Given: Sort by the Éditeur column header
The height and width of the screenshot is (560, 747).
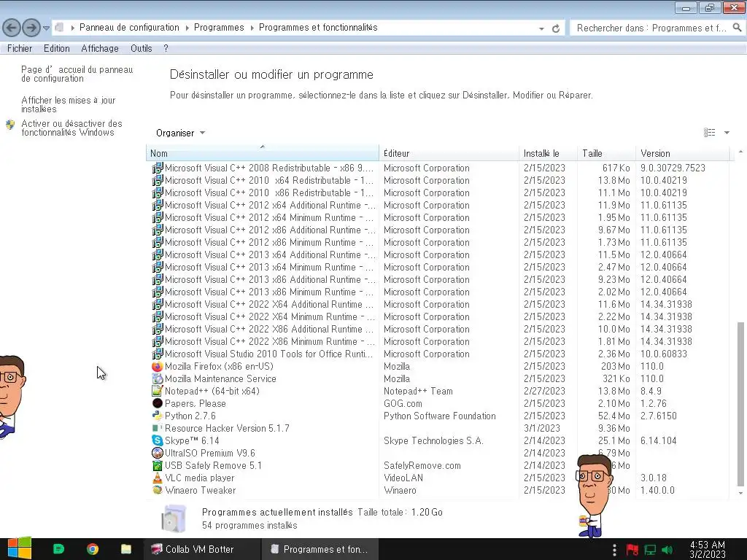Looking at the screenshot, I should pyautogui.click(x=449, y=153).
